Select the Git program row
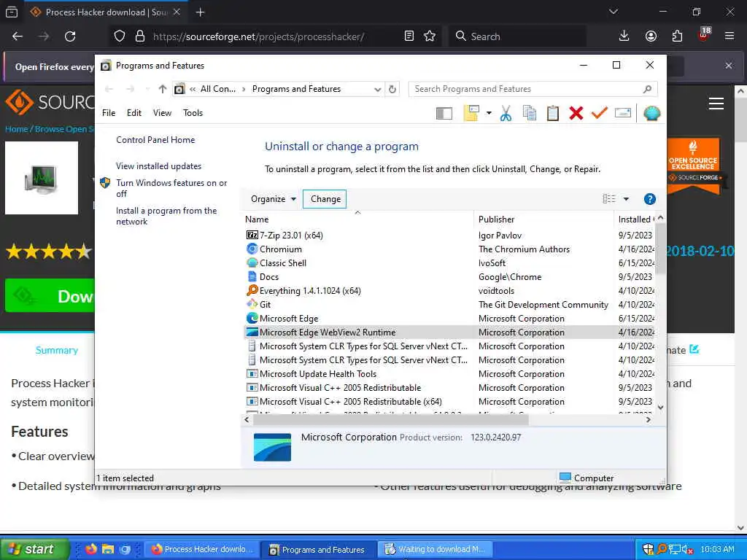The image size is (747, 560). click(x=449, y=304)
